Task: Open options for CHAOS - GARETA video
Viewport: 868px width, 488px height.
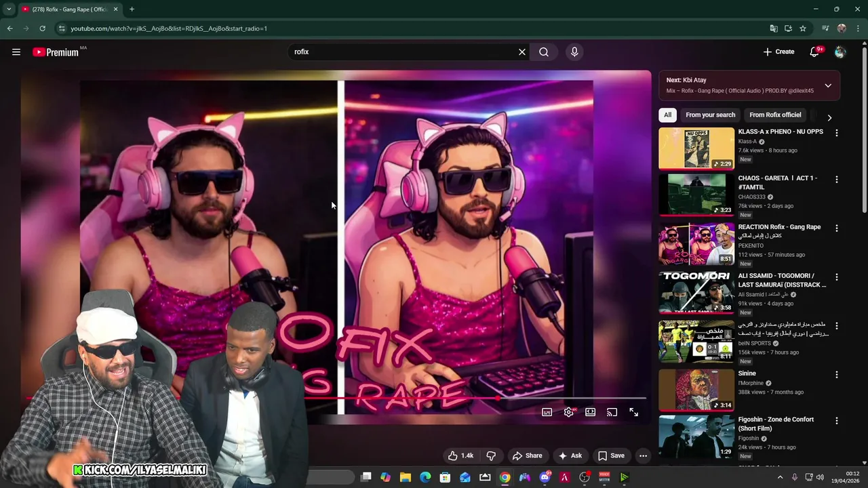Action: pyautogui.click(x=836, y=179)
